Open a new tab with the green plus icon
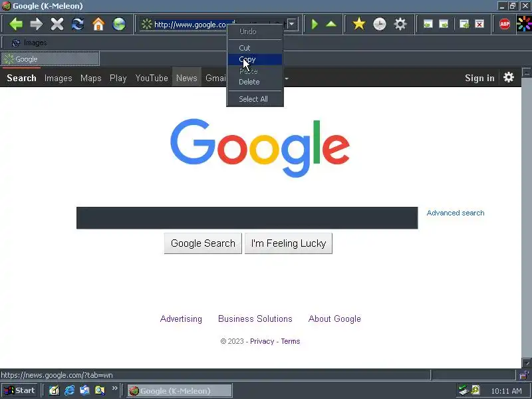Screen dimensions: 532x399 [x=464, y=24]
